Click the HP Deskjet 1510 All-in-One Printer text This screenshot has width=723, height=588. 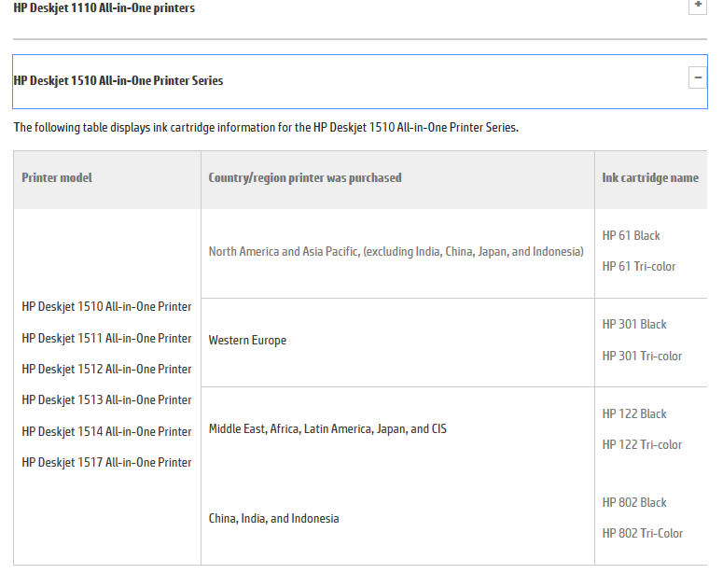(x=106, y=307)
